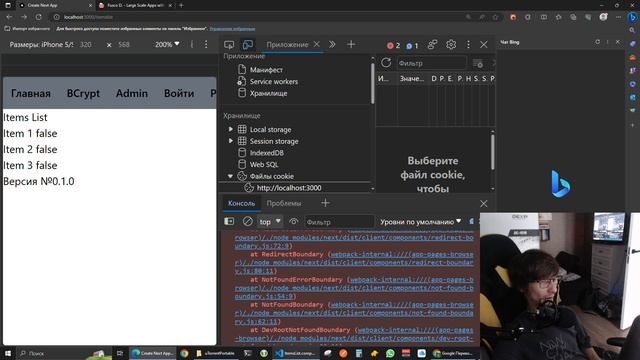Focus the console Фильтр field

coord(339,222)
